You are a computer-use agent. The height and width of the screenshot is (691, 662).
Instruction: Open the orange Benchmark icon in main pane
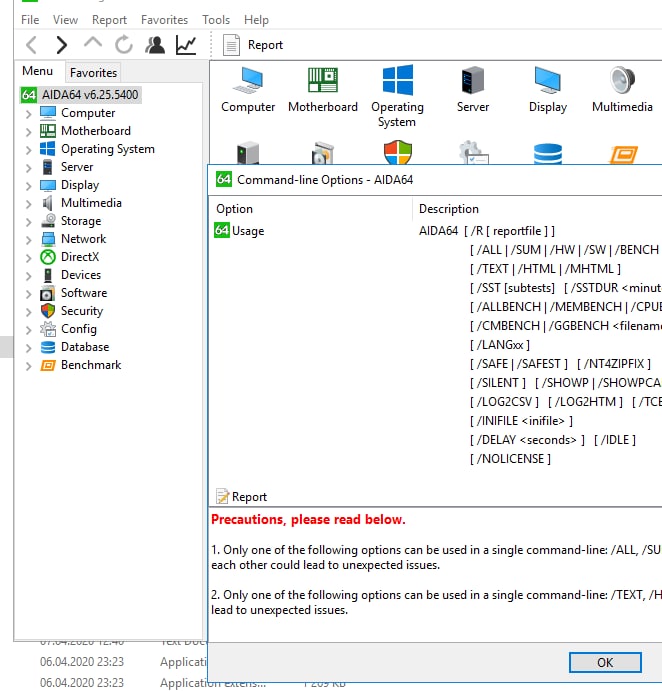(623, 154)
